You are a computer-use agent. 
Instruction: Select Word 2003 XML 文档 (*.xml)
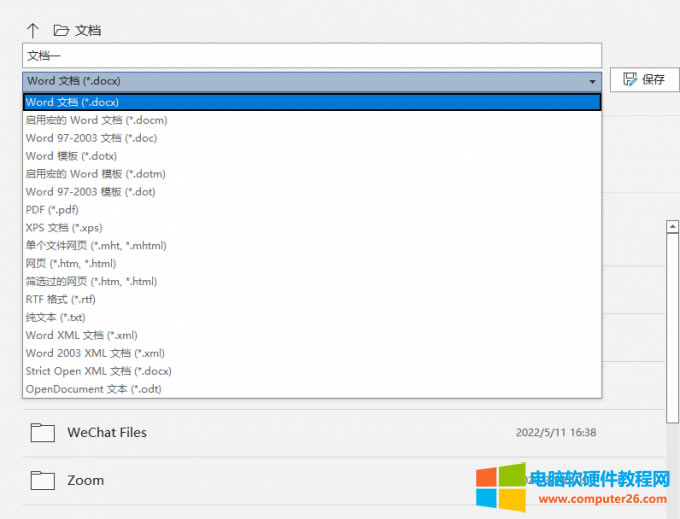[312, 353]
